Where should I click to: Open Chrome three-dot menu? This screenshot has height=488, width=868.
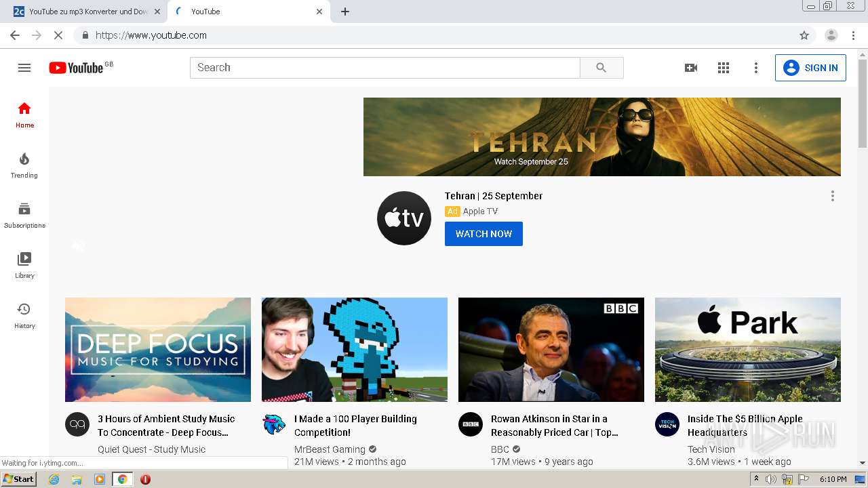[x=854, y=35]
